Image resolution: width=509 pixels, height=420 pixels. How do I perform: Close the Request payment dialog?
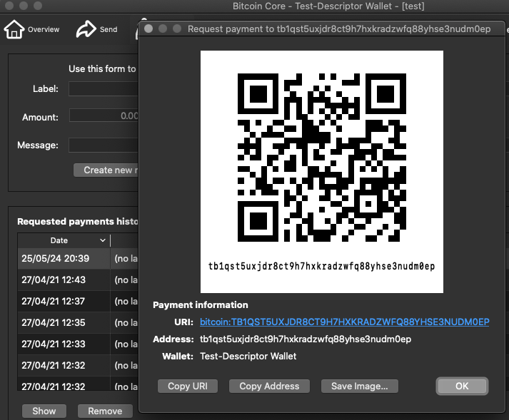pyautogui.click(x=148, y=29)
